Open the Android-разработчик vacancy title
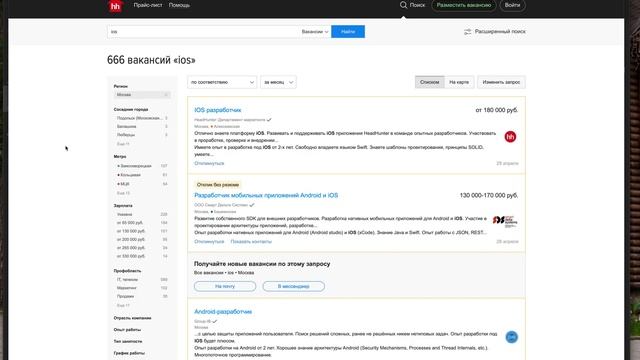 [x=223, y=311]
